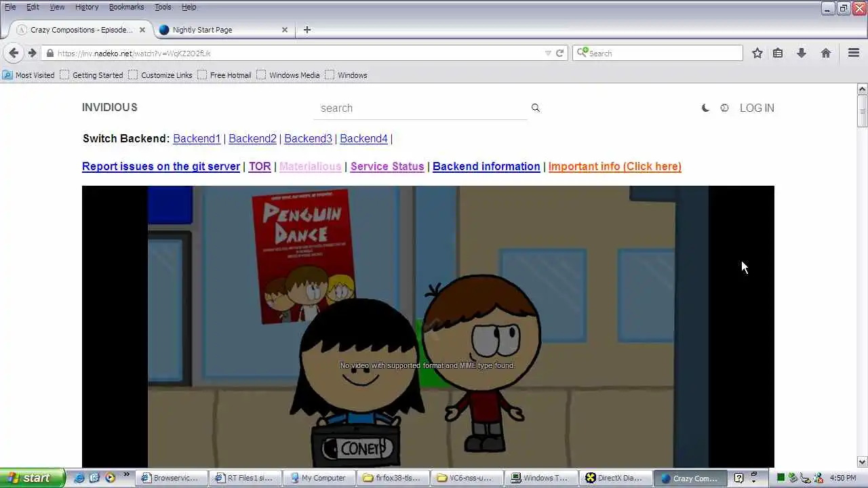Open the History menu
Screen dimensions: 868x488
(x=87, y=7)
